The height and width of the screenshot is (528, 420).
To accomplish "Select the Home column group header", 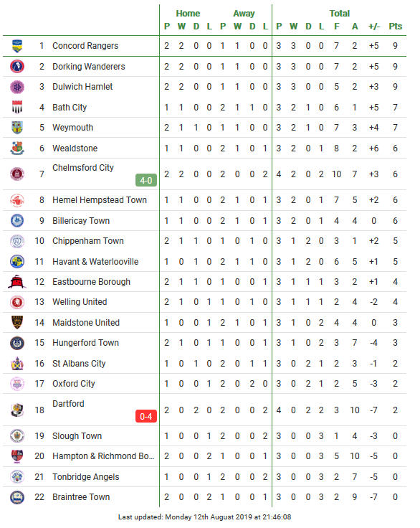I will [x=188, y=14].
